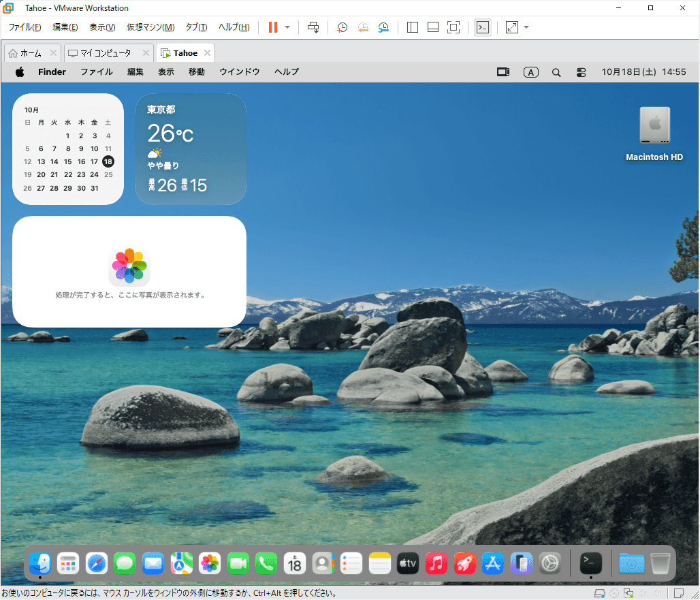Switch to the マイ コンピュータ tab
Screen dimensions: 700x600
coord(106,53)
